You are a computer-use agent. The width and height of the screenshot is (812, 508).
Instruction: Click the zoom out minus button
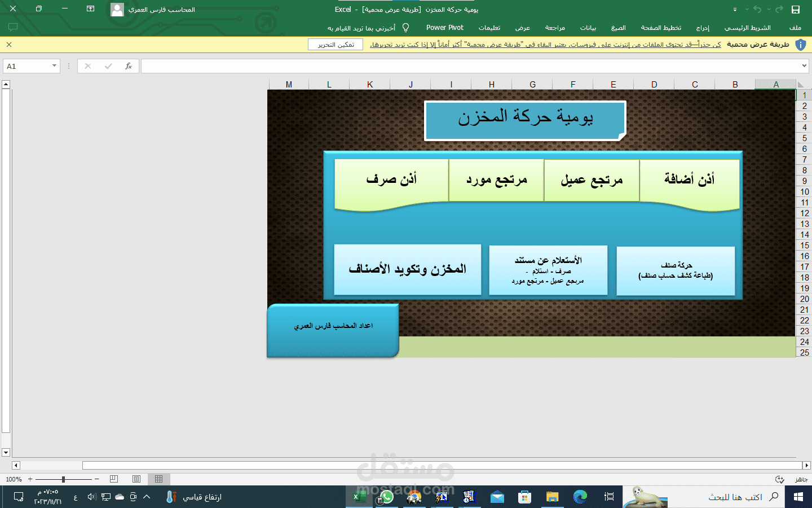click(97, 479)
